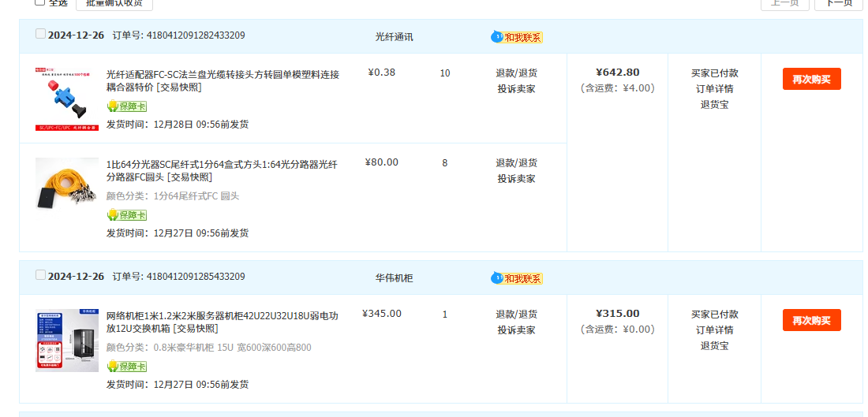868x417 pixels.
Task: Click 和我联系 chat icon for 光纤通讯 shop
Action: click(x=517, y=37)
